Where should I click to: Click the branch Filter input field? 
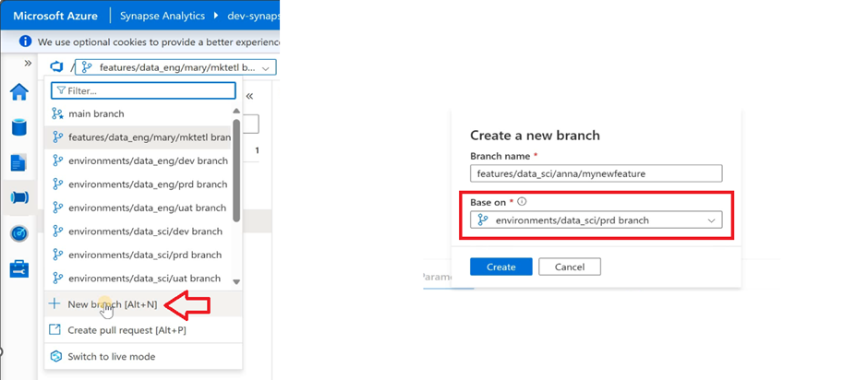(x=143, y=90)
